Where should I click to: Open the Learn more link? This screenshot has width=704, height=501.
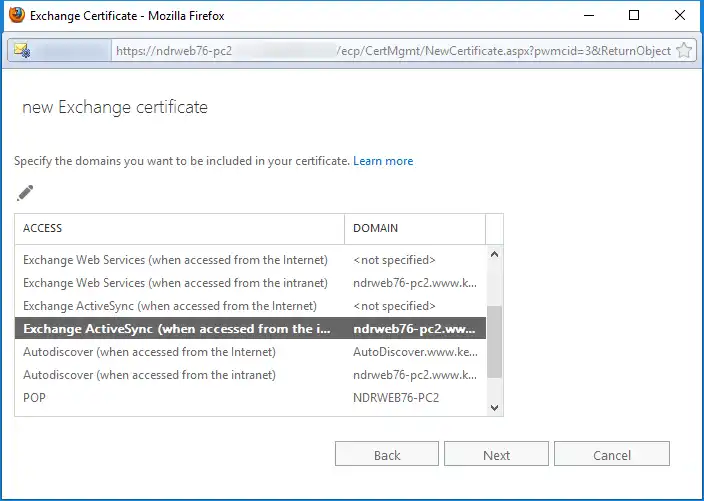[x=383, y=161]
